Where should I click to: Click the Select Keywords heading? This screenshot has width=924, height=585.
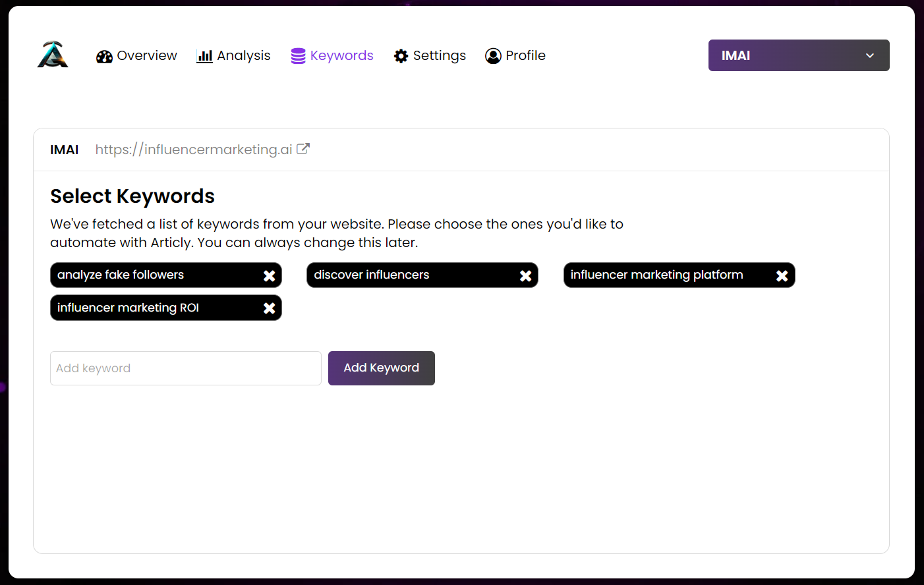click(x=132, y=196)
